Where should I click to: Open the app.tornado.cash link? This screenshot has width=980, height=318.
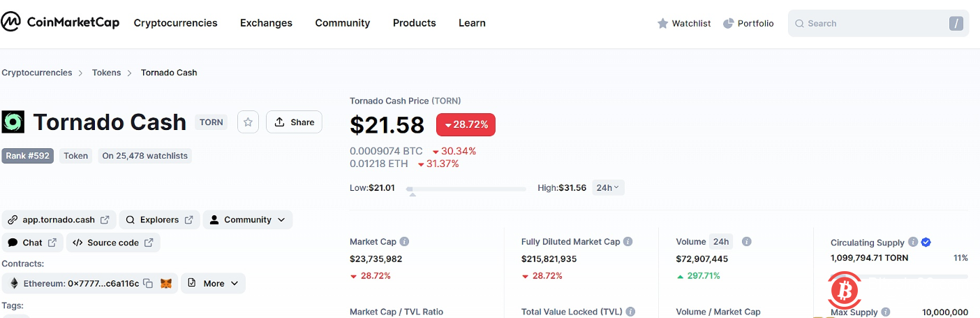pos(59,219)
